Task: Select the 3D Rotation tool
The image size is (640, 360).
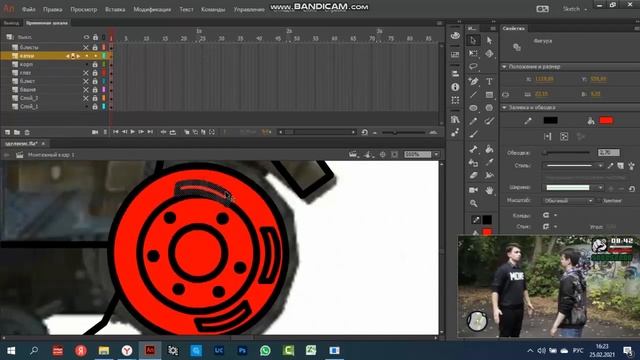Action: [489, 53]
